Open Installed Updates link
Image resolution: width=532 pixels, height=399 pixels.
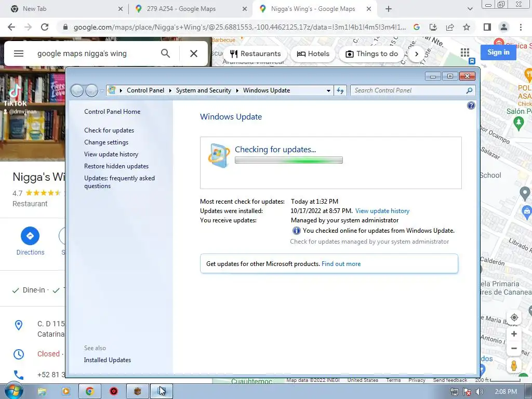click(107, 360)
